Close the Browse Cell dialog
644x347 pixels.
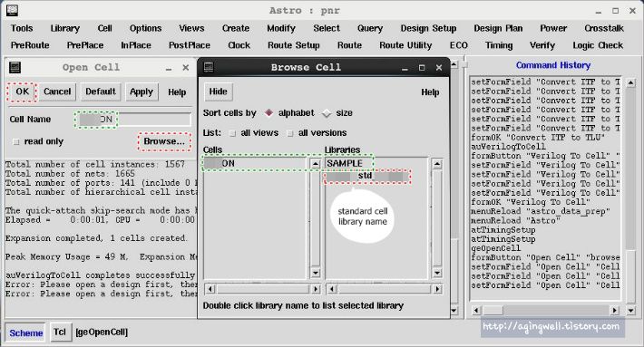(x=439, y=68)
